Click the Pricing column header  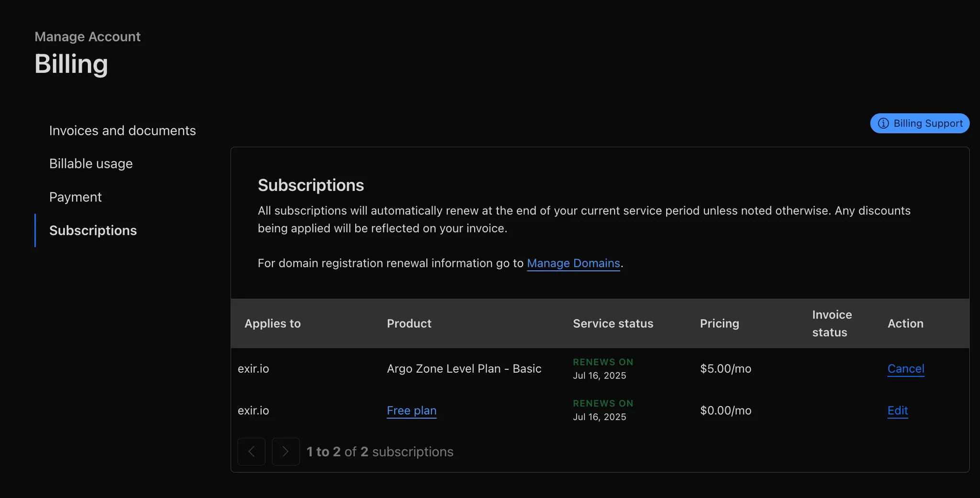pos(719,324)
